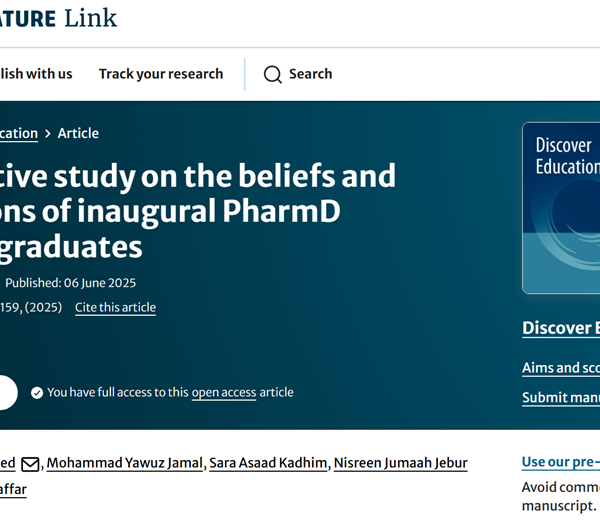Click the checkmark full access icon
The image size is (600, 520).
(x=37, y=393)
